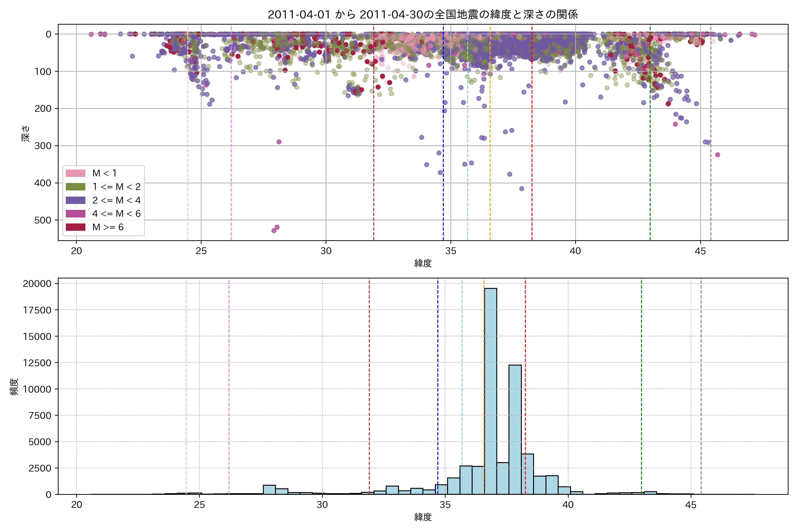Screen dimensions: 798x532
Task: Click the pink M < 1 legend swatch
Action: (75, 173)
